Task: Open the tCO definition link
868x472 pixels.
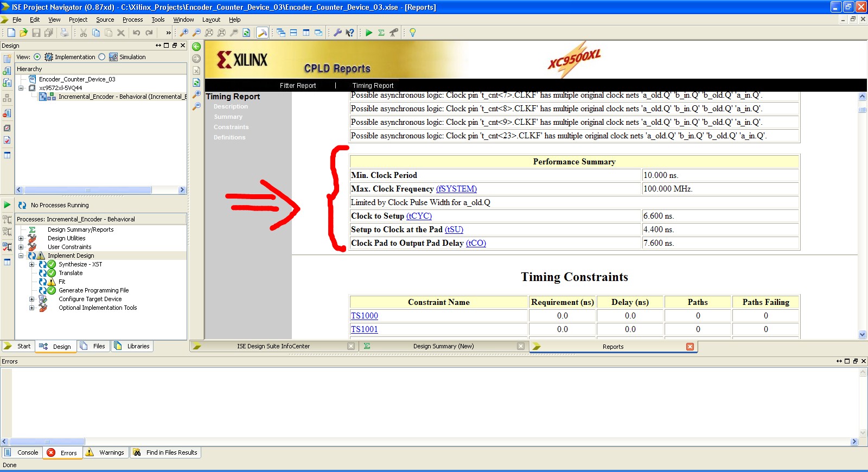Action: click(x=476, y=243)
